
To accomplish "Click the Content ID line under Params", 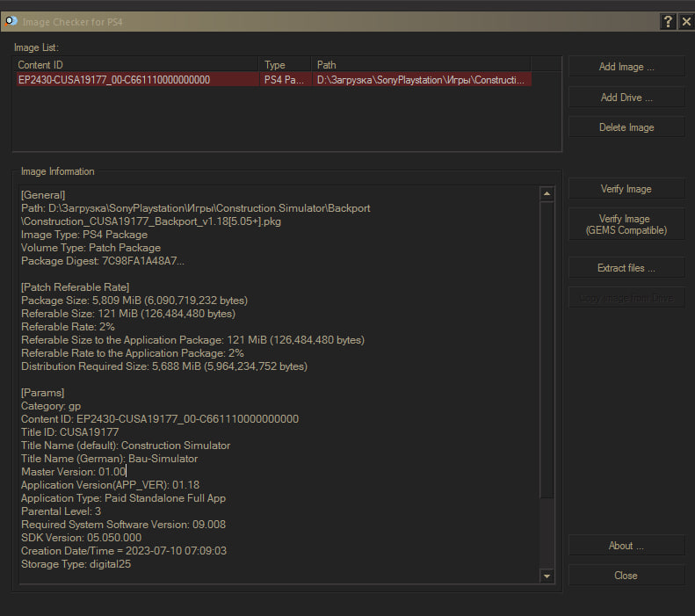I will [160, 419].
